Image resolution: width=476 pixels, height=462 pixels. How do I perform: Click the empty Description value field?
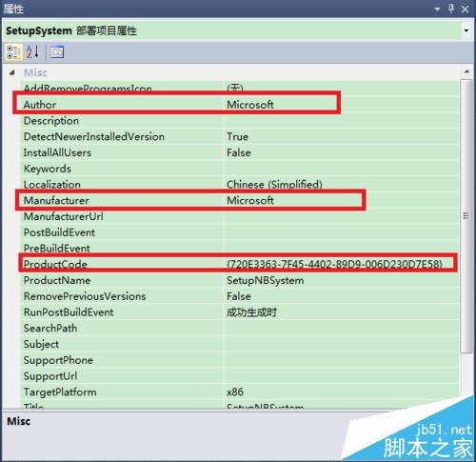pos(342,121)
